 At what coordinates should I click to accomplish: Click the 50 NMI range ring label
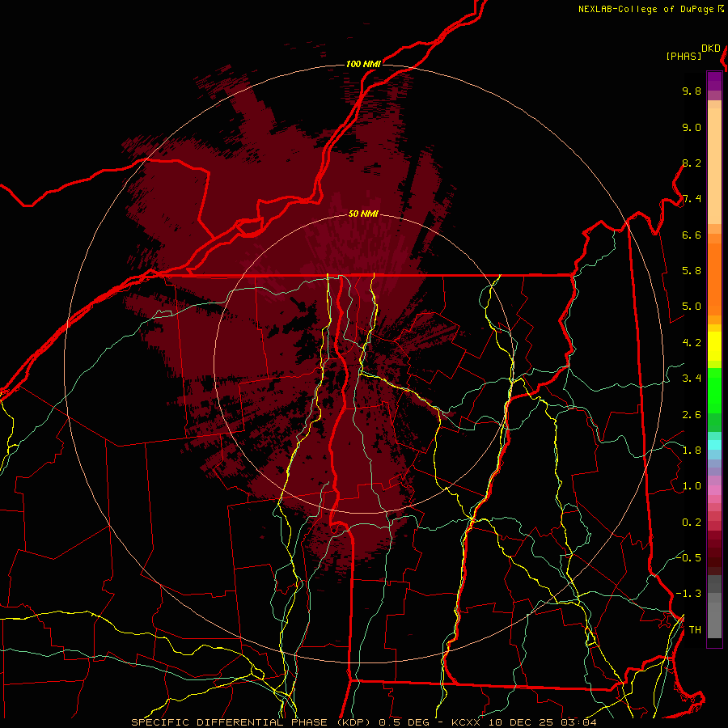(x=363, y=214)
